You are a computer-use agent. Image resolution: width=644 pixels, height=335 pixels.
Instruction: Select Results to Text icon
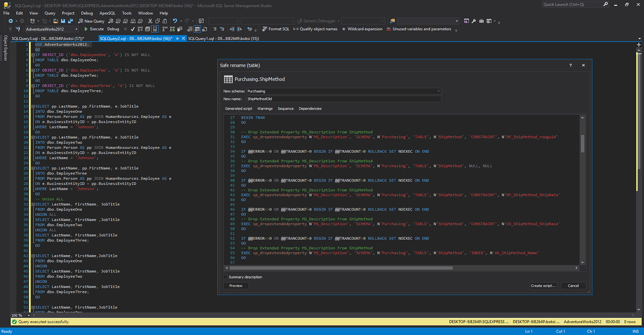(190, 29)
